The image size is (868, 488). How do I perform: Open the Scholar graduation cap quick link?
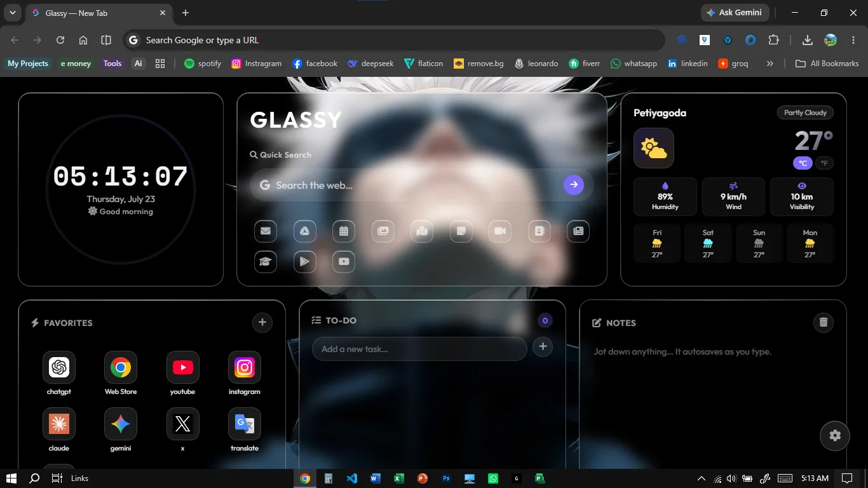click(266, 261)
